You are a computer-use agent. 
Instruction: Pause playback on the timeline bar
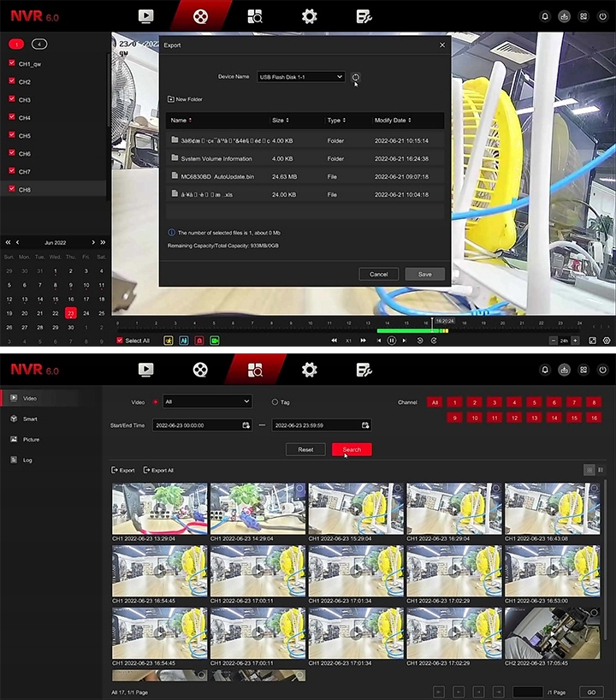391,341
